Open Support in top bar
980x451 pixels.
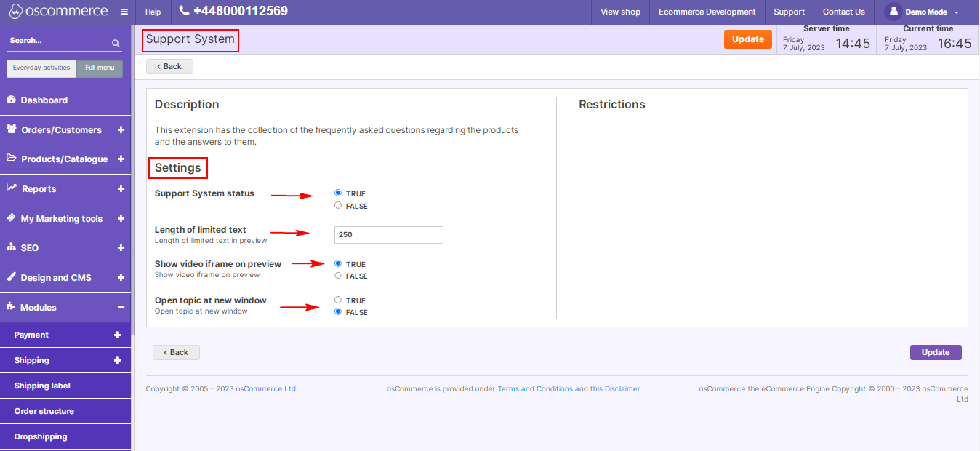[789, 12]
